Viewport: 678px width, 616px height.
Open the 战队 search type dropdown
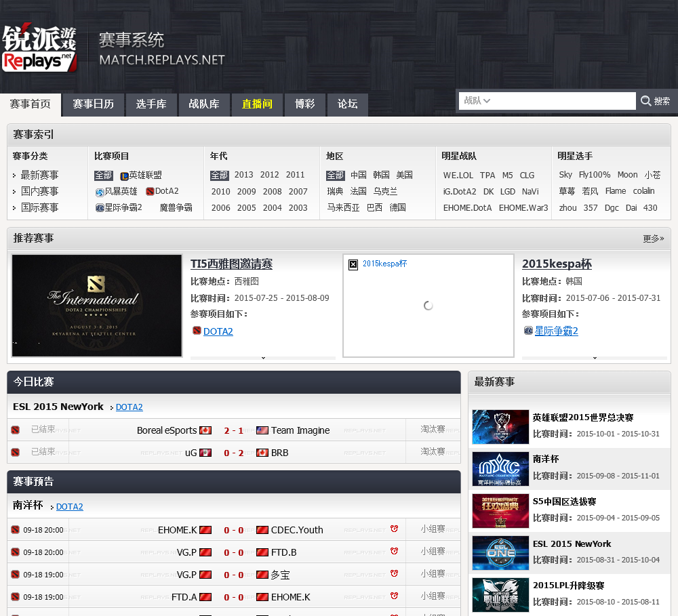point(477,101)
